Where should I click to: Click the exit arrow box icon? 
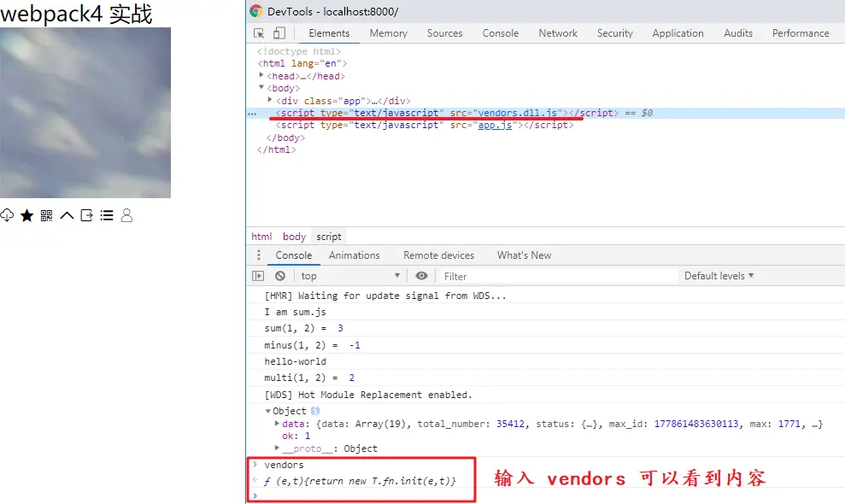[87, 215]
